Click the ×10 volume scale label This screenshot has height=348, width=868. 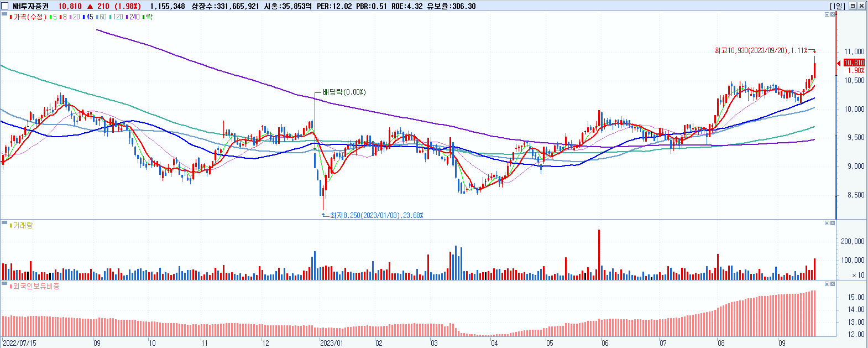[858, 275]
